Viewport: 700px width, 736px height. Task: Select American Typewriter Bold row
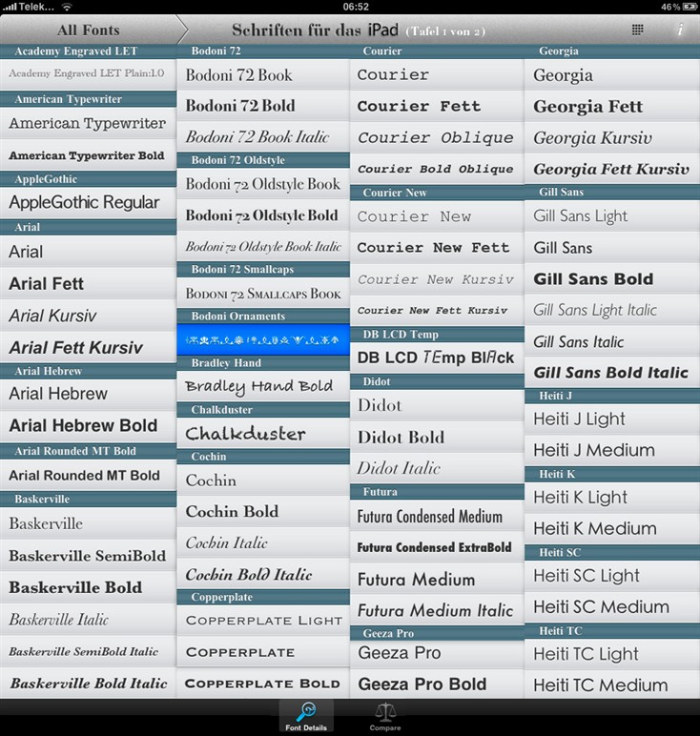click(89, 155)
